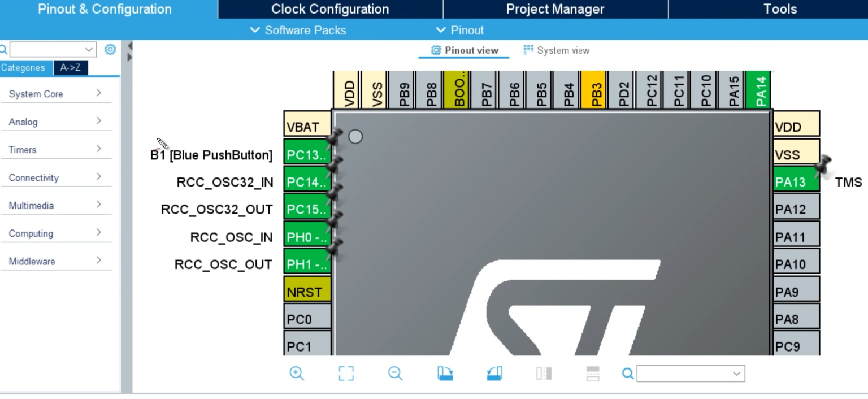
Task: Select the Pinout view toggle
Action: (x=465, y=50)
